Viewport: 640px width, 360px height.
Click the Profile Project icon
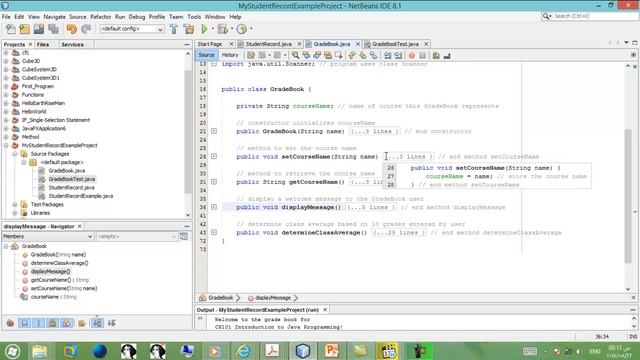pyautogui.click(x=242, y=29)
